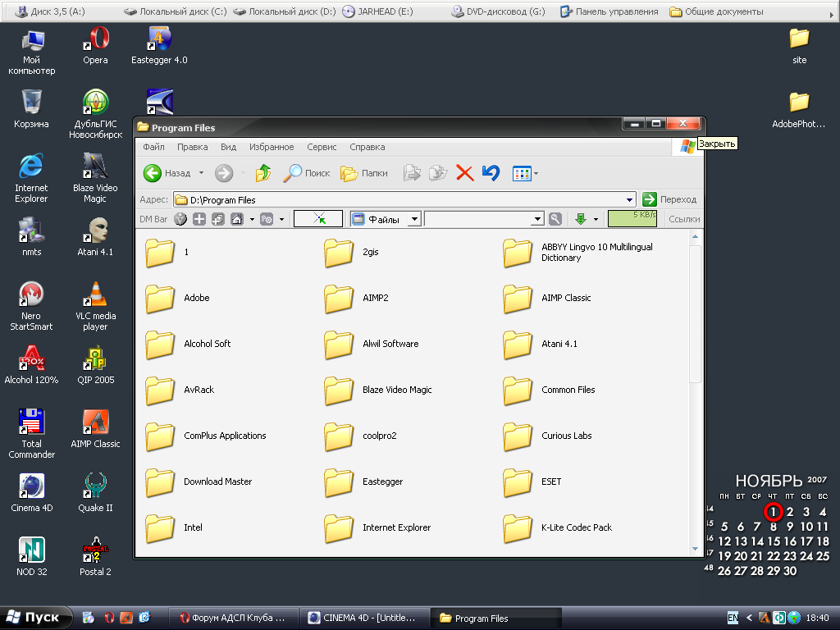Click the Copy To folder toolbar icon
Viewport: 840px width, 630px height.
point(438,173)
